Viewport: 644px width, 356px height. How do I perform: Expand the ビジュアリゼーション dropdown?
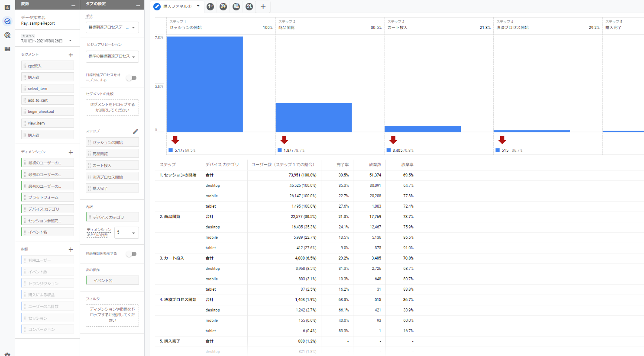[x=112, y=57]
